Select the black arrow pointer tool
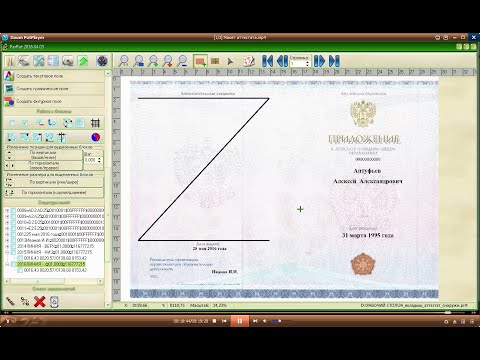Viewport: 480px width, 360px height. point(230,61)
